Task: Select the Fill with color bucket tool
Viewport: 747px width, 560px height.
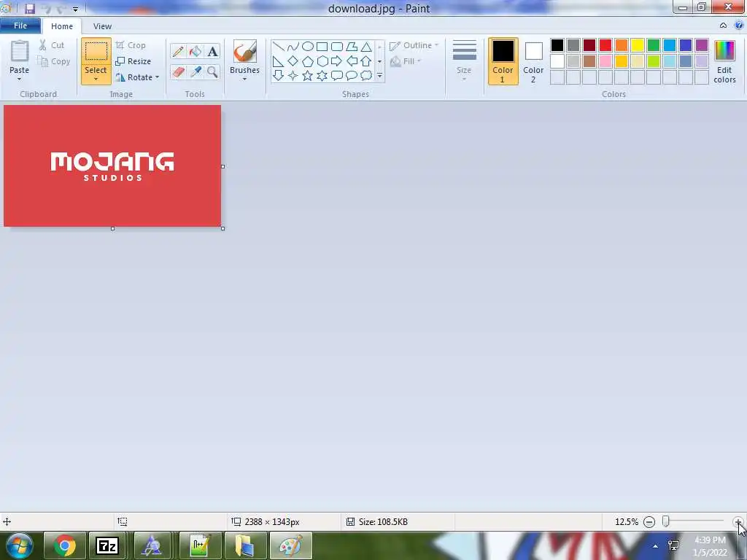Action: (x=195, y=52)
